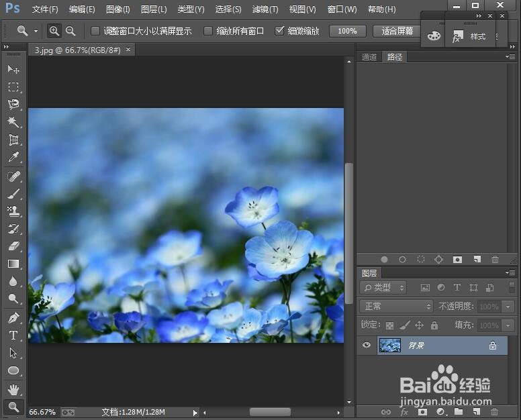The image size is (521, 420).
Task: Toggle pixel layer filter icon
Action: pyautogui.click(x=425, y=288)
